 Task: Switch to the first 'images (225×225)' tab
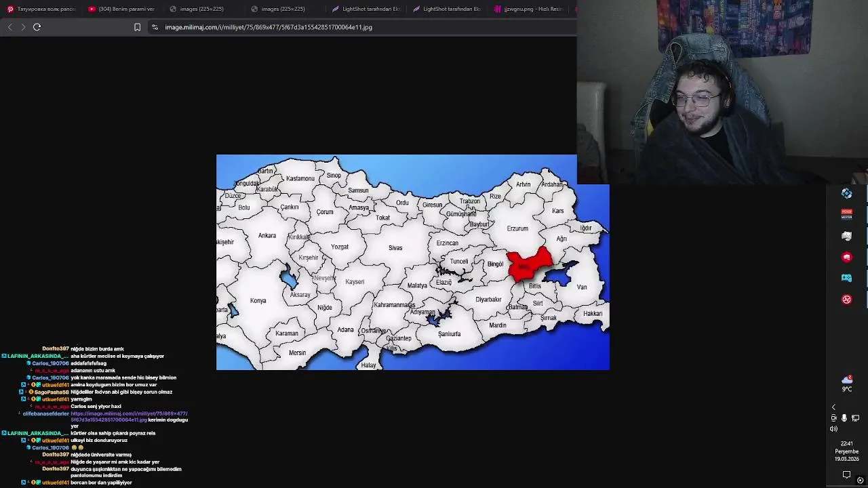[x=202, y=9]
